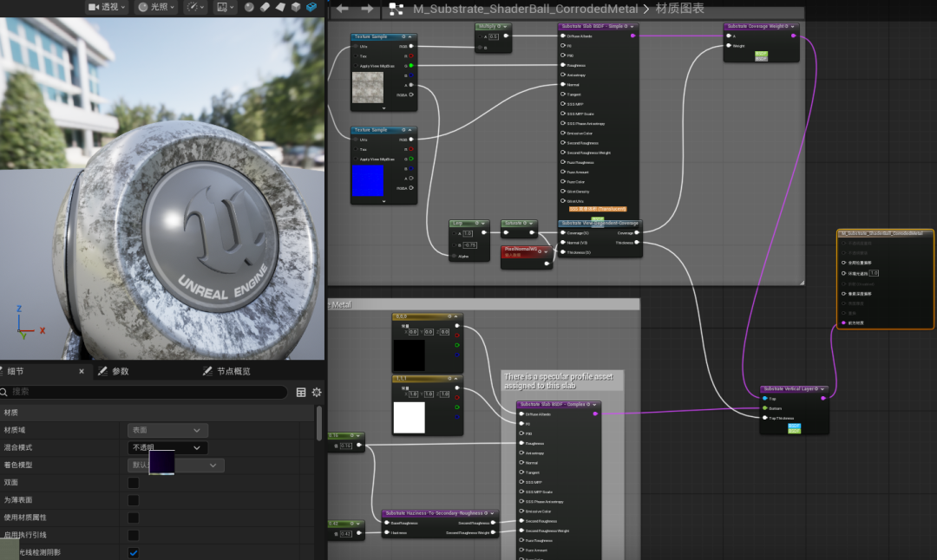The width and height of the screenshot is (937, 560).
Task: Select the plane preview mesh icon
Action: click(x=280, y=7)
